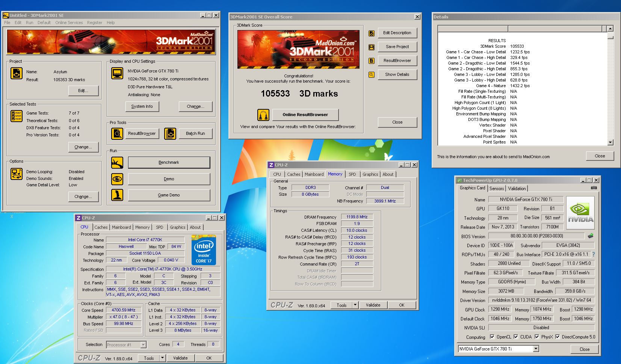Toggle the DirectCompute 5.0 checkbox
621x364 pixels.
click(558, 337)
